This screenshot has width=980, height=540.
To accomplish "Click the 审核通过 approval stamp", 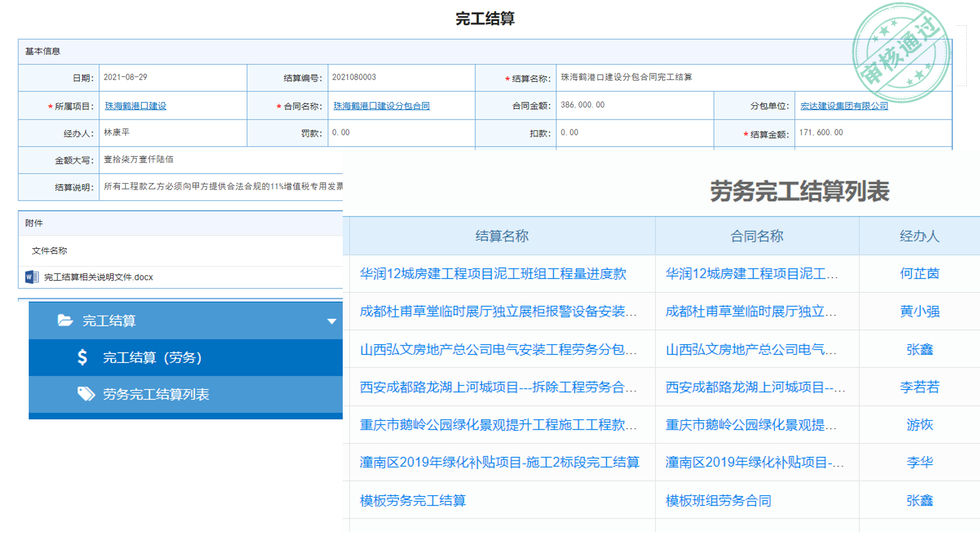I will (900, 53).
